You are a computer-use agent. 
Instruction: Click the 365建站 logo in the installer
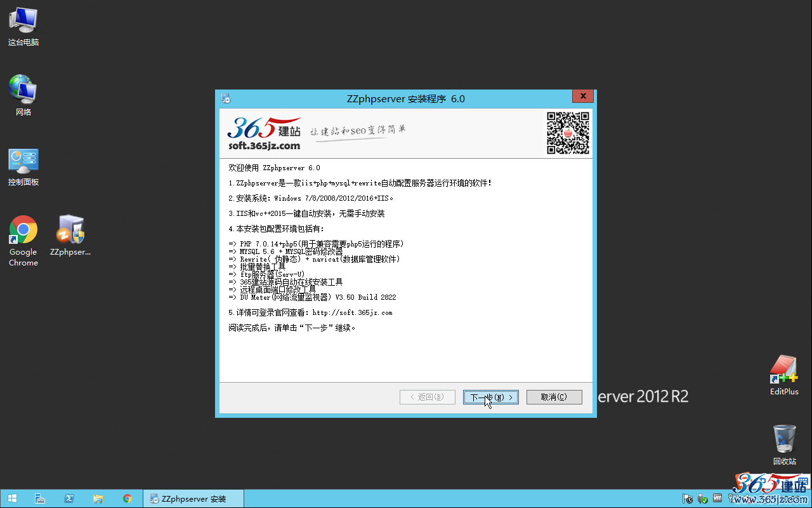point(264,133)
